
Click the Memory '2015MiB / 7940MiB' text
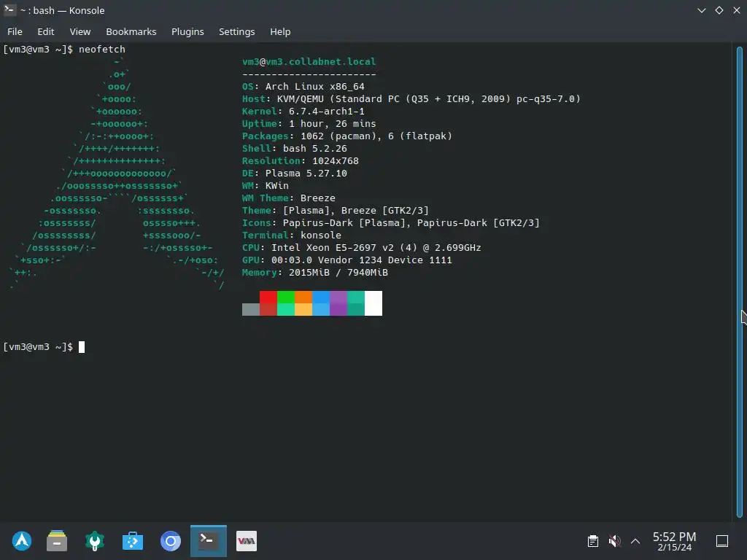tap(338, 272)
